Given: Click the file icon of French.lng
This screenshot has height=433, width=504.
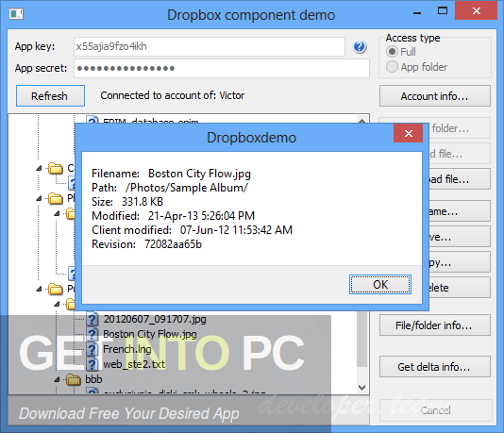Looking at the screenshot, I should [92, 349].
